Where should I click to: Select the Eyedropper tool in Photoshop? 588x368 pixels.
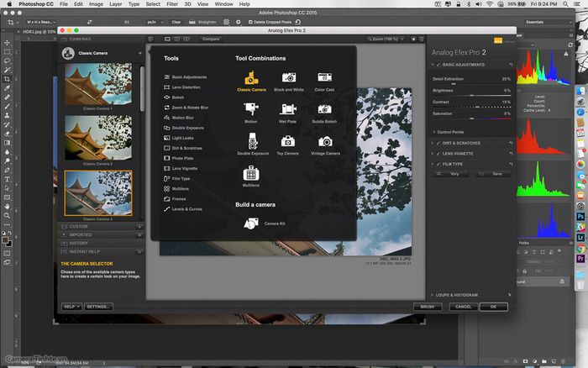7,88
